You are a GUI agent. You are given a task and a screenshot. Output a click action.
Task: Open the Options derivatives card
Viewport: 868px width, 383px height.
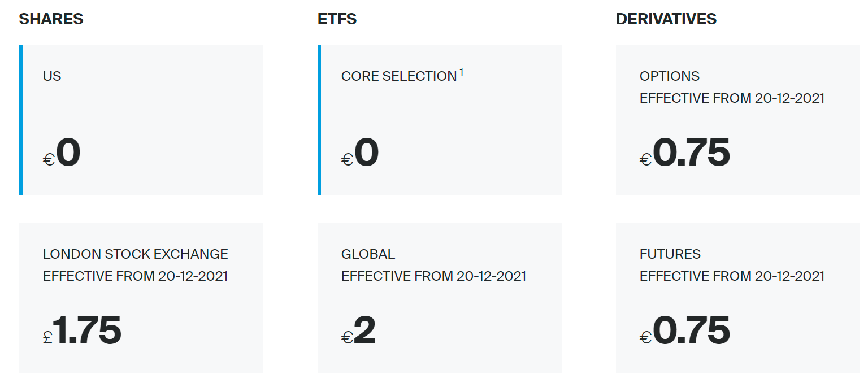[x=738, y=120]
